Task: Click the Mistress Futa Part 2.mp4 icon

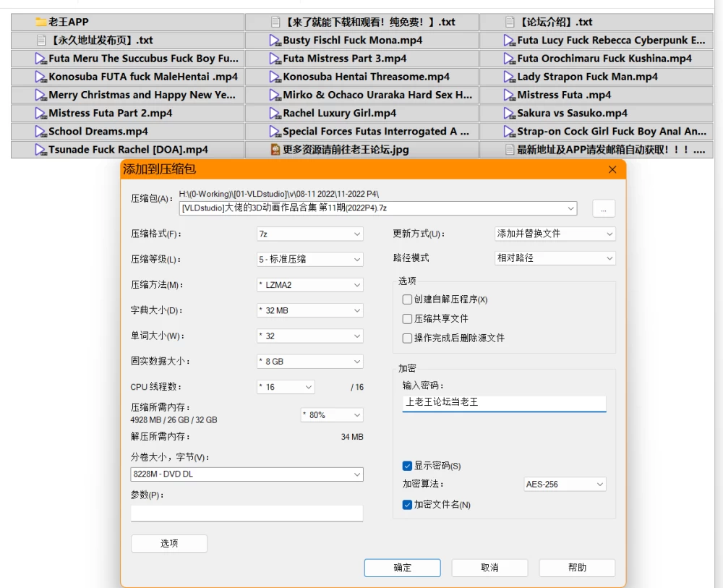Action: coord(41,113)
